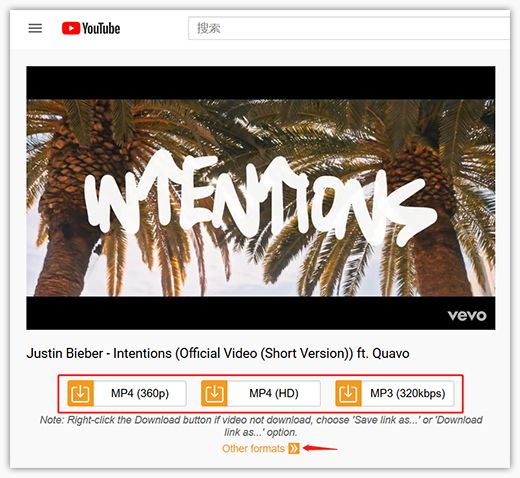The width and height of the screenshot is (520, 478).
Task: Click the MP4 (HD) download arrow icon
Action: click(x=214, y=394)
